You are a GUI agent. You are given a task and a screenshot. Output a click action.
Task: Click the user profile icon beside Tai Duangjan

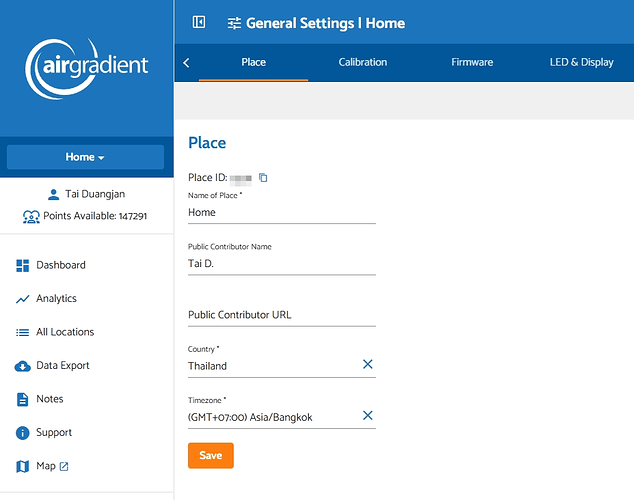click(53, 194)
